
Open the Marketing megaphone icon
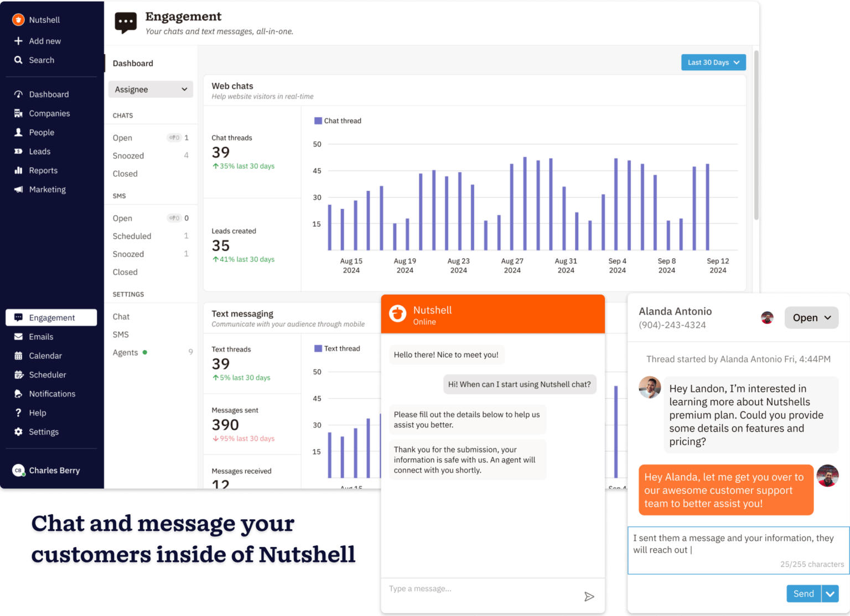18,189
